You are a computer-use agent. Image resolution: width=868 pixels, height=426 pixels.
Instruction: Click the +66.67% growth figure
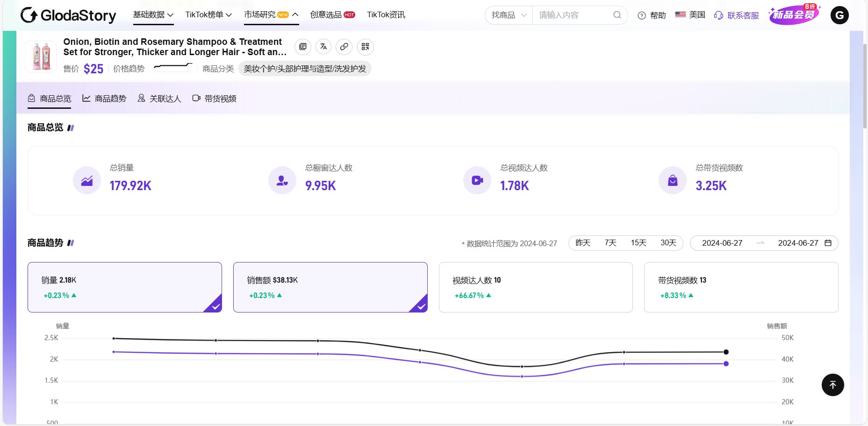click(469, 296)
